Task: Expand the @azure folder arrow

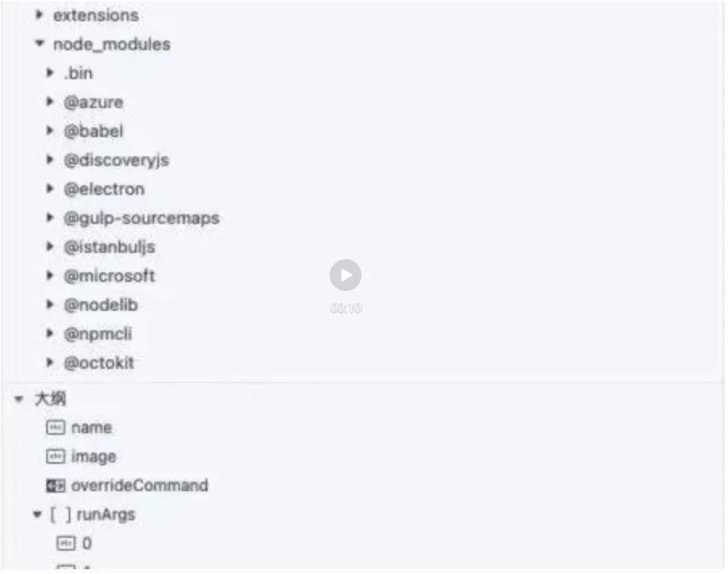Action: tap(50, 102)
